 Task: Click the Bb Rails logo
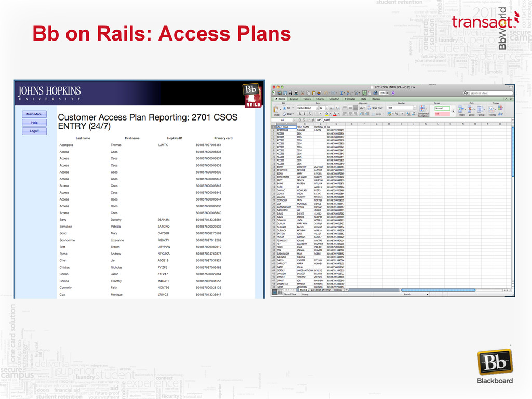pos(252,96)
